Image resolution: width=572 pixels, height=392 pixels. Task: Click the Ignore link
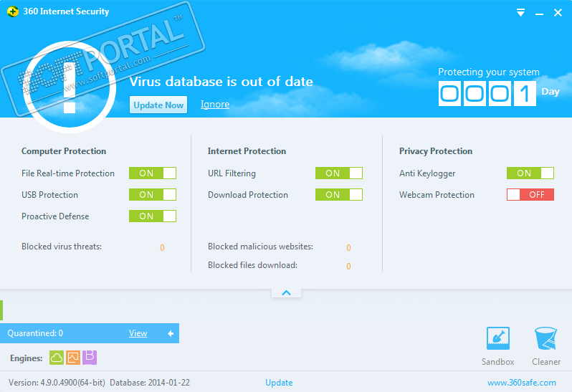[x=215, y=105]
